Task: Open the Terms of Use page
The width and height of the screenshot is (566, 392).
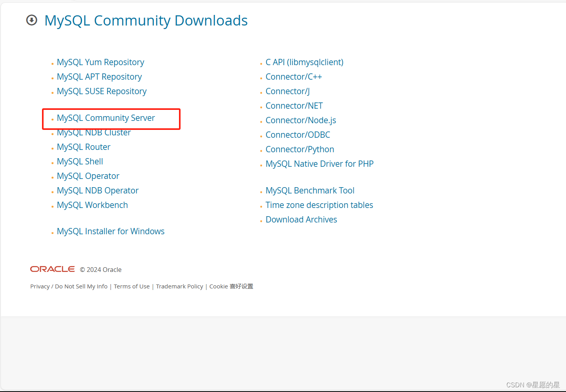Action: tap(132, 286)
